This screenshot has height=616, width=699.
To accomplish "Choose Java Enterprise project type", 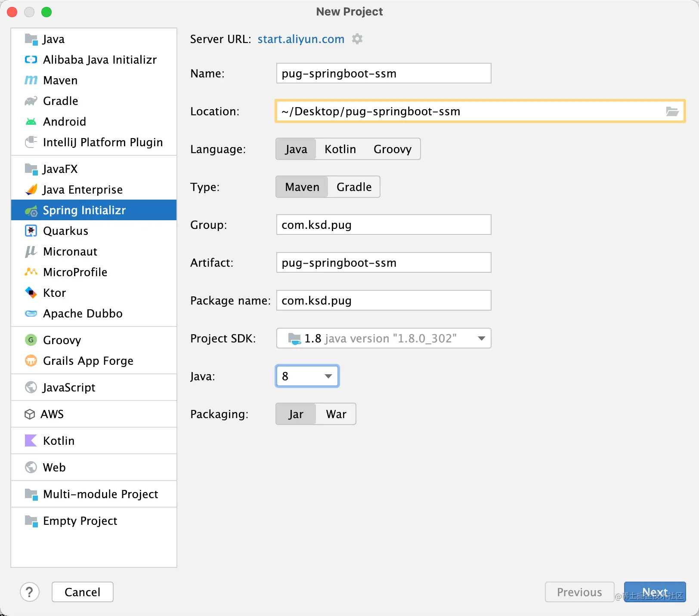I will [x=94, y=190].
